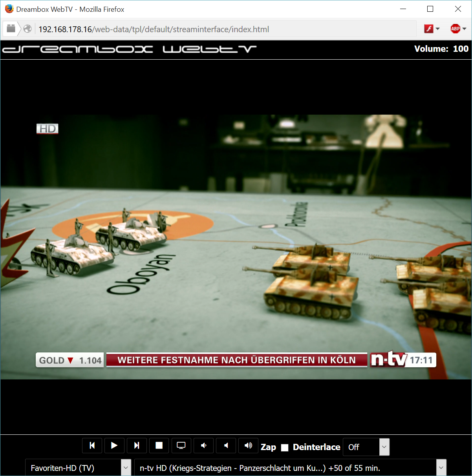Toggle fullscreen with the monitor icon
The width and height of the screenshot is (472, 476).
pyautogui.click(x=181, y=445)
